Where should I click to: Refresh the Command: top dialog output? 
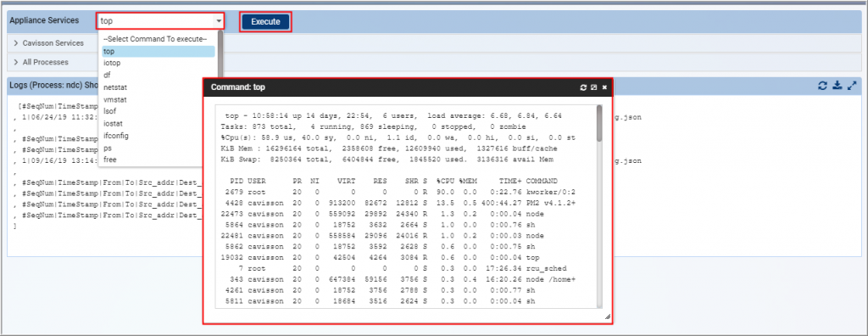pyautogui.click(x=583, y=87)
